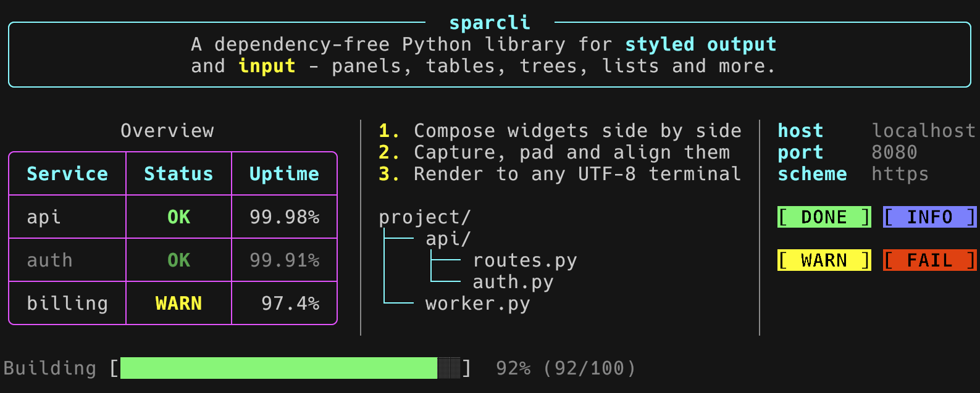980x393 pixels.
Task: Select the billing service cell
Action: 67,304
